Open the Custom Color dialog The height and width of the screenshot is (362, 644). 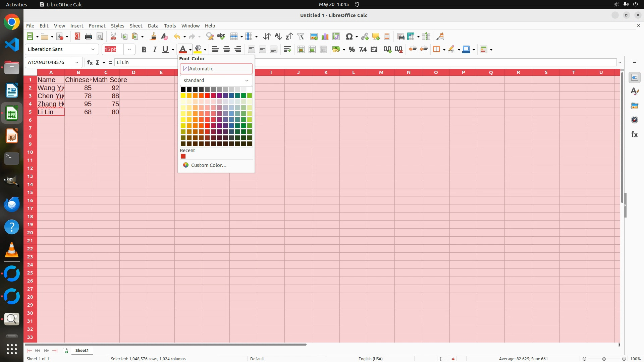pos(208,165)
